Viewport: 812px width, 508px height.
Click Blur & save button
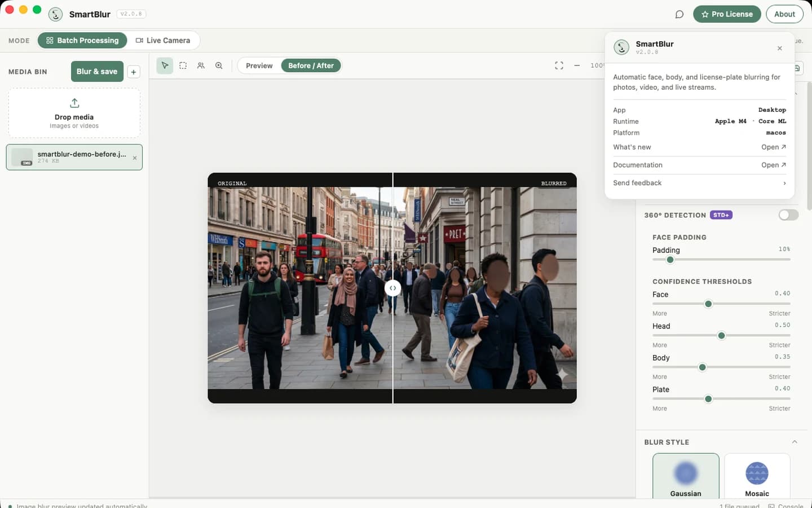click(97, 71)
